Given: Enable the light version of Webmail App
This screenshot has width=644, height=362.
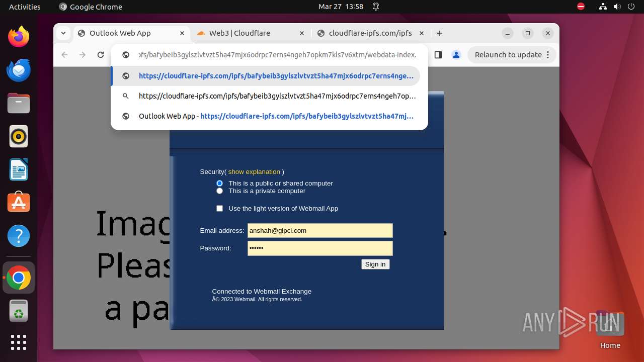Looking at the screenshot, I should (x=219, y=208).
